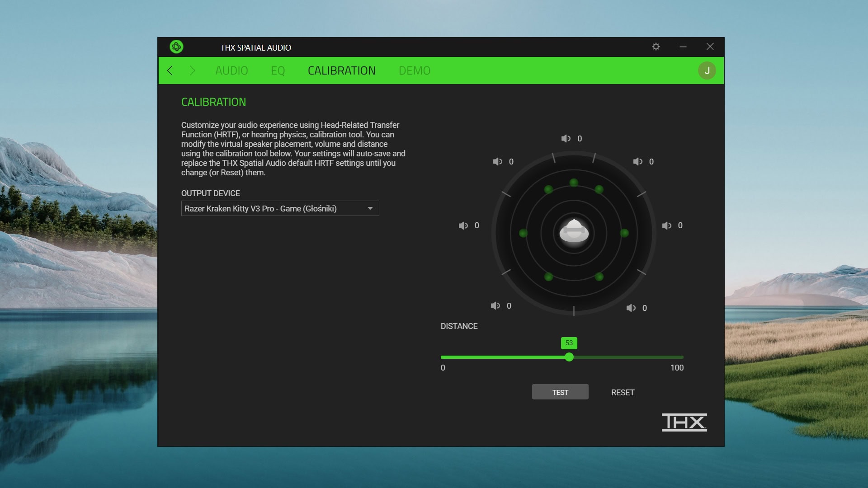Click the back chevron in the navigation bar

pos(170,70)
